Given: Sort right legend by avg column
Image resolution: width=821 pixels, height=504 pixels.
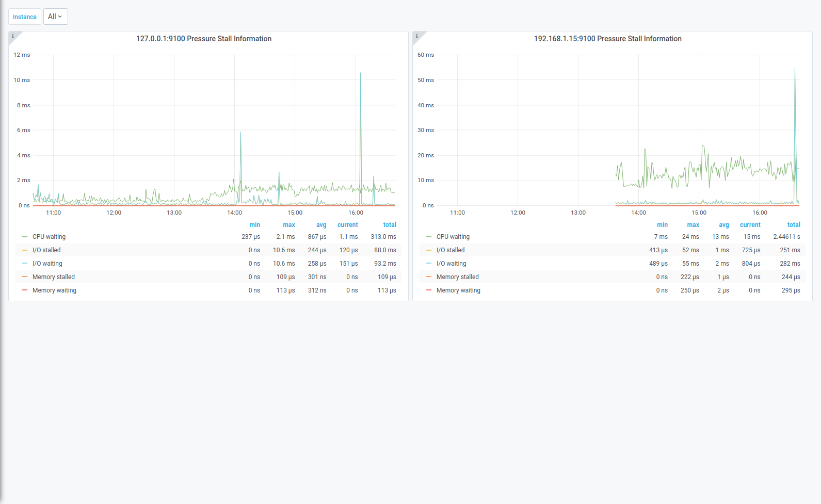Looking at the screenshot, I should [x=724, y=225].
